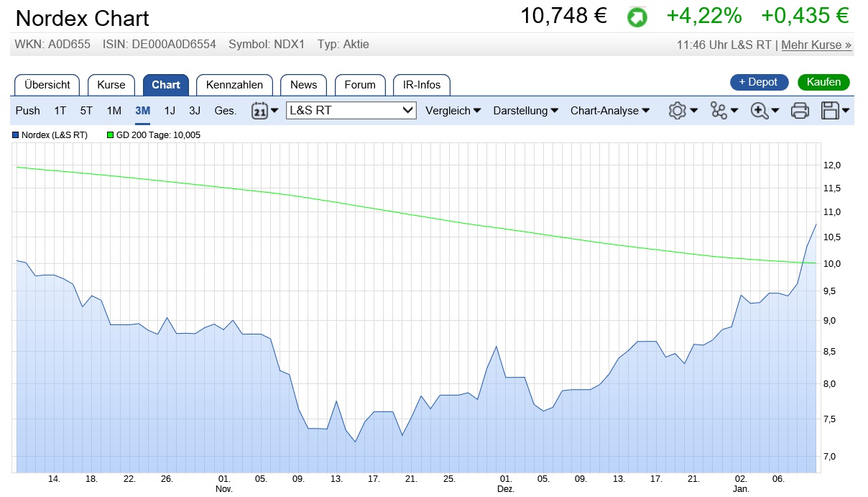
Task: Select the 1T time range
Action: click(60, 111)
